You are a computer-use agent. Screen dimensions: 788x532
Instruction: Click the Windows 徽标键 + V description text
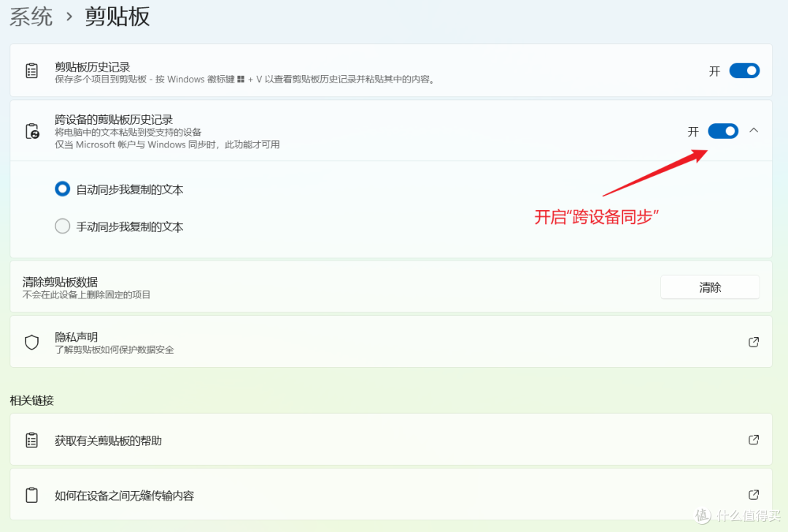pyautogui.click(x=244, y=80)
